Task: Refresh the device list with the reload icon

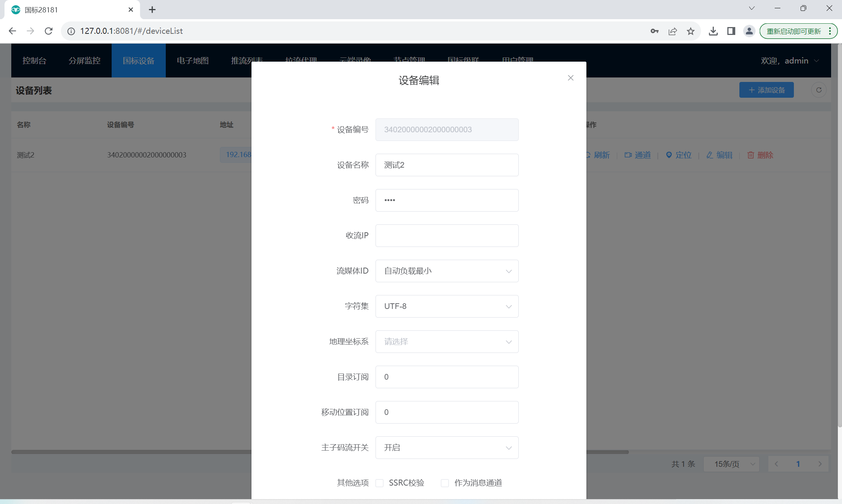Action: [819, 90]
